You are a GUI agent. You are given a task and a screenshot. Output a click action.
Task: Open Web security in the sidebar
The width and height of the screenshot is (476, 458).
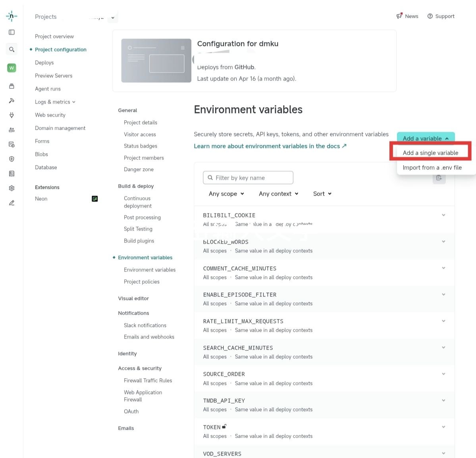coord(50,115)
